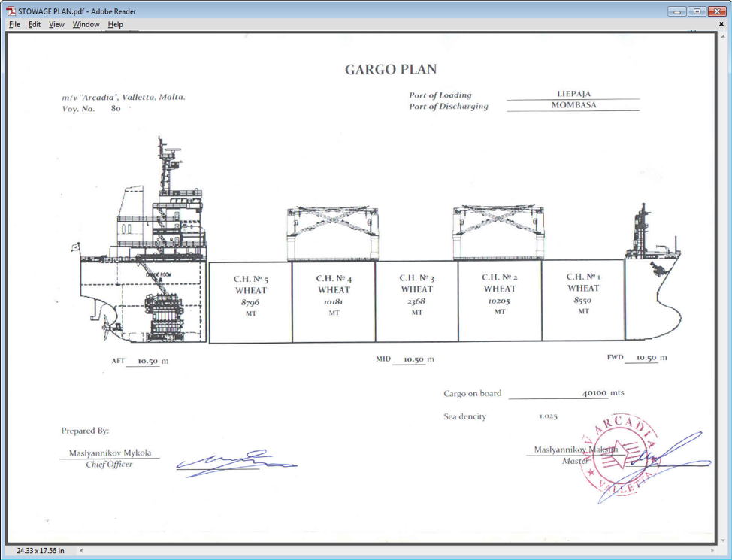
Task: Click the 'Voy. No. 80' text
Action: pos(92,109)
